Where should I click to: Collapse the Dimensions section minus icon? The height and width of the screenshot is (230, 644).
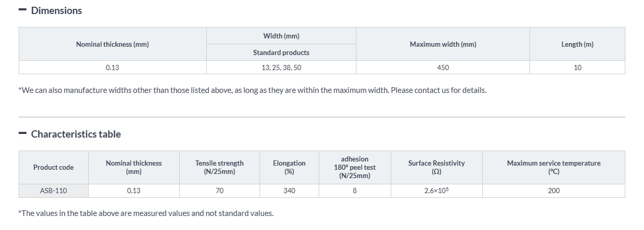pyautogui.click(x=22, y=10)
